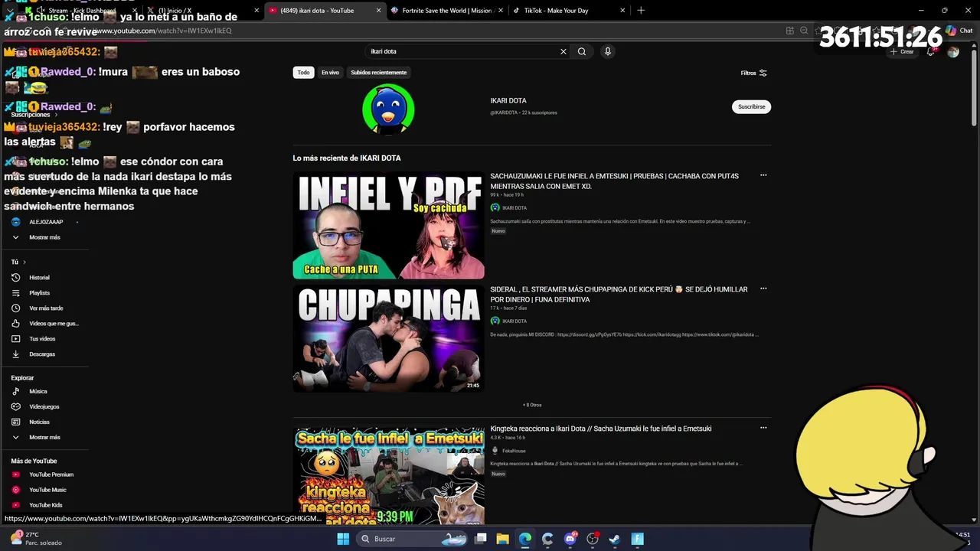The width and height of the screenshot is (980, 551).
Task: Open Copilot Chat in browser toolbar
Action: 958,31
